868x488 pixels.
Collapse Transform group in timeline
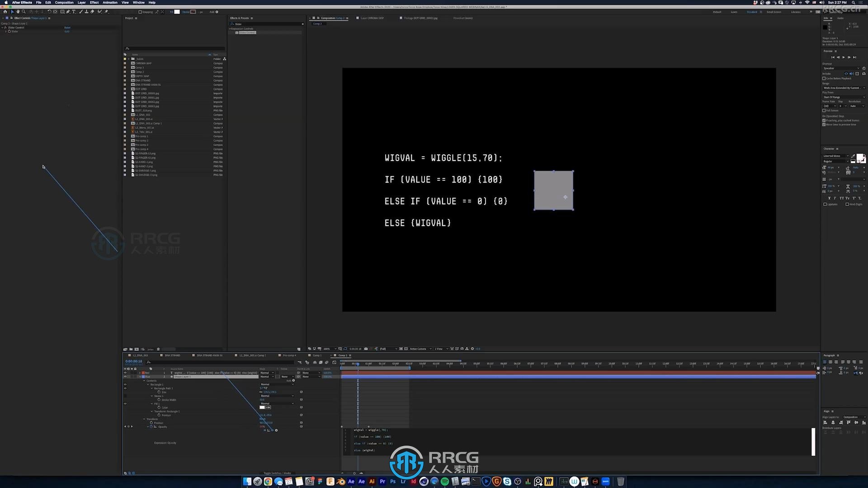[x=144, y=419]
